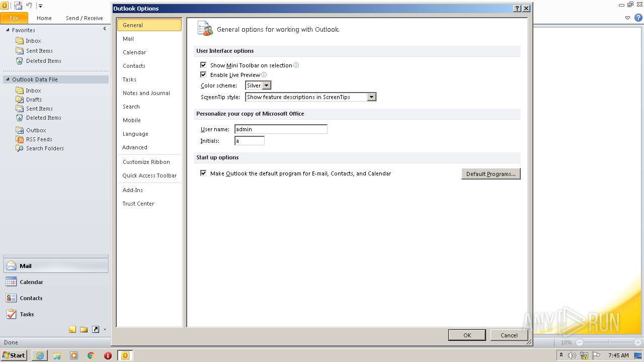644x362 pixels.
Task: Click the Outlook Help question mark icon
Action: pos(638,18)
